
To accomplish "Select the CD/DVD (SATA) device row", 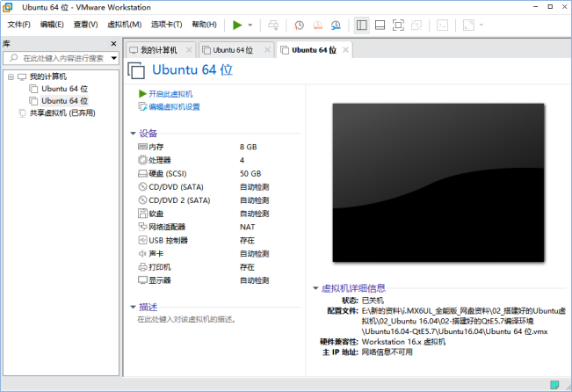I will 204,187.
